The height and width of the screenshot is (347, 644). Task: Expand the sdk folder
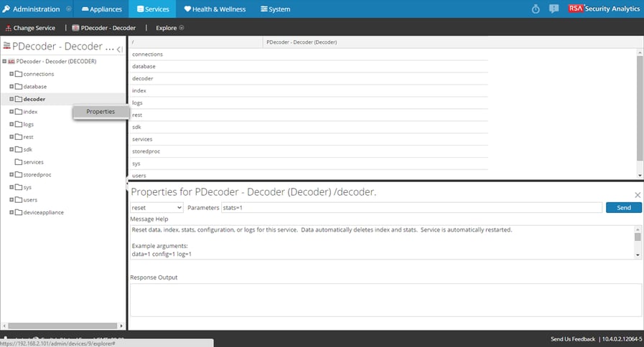coord(11,149)
